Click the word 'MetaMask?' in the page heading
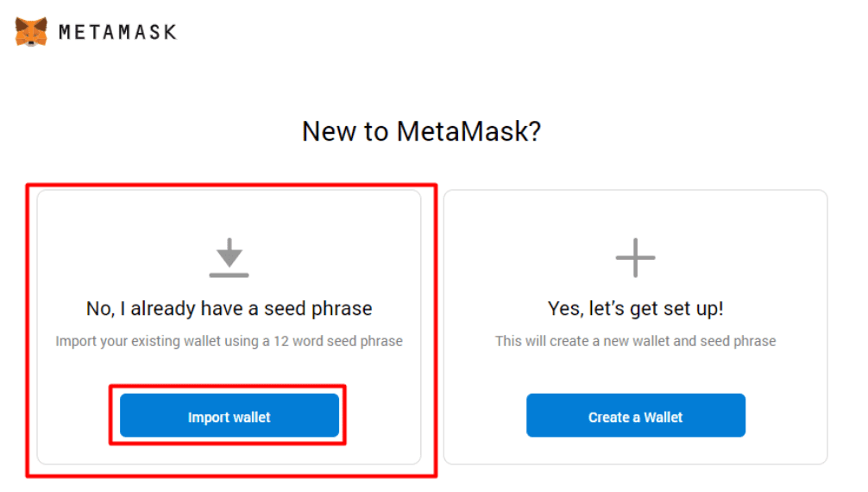Viewport: 868px width, 492px height. [469, 132]
